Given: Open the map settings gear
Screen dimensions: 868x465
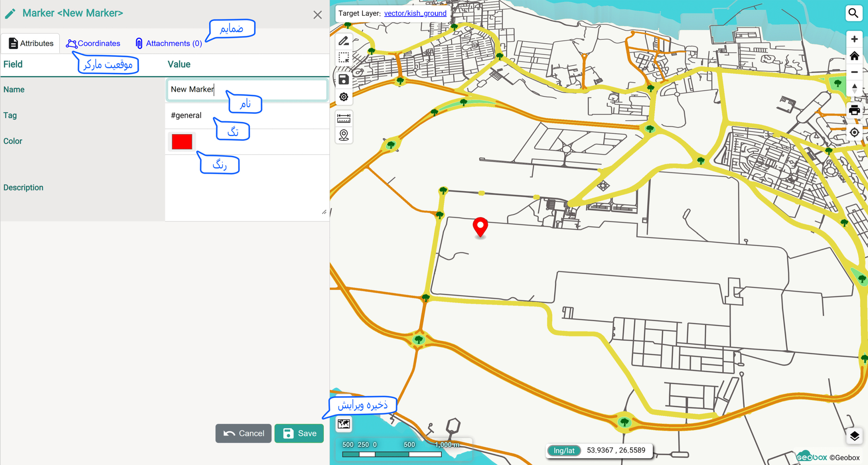Looking at the screenshot, I should point(343,97).
